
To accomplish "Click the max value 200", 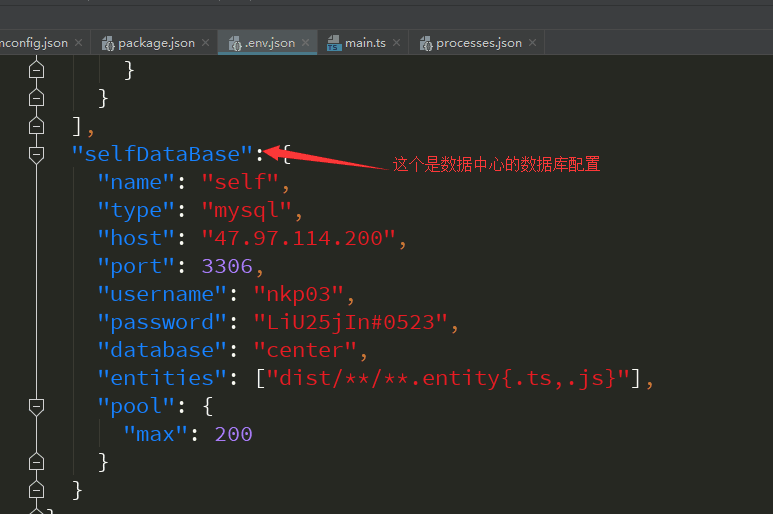I will click(233, 434).
